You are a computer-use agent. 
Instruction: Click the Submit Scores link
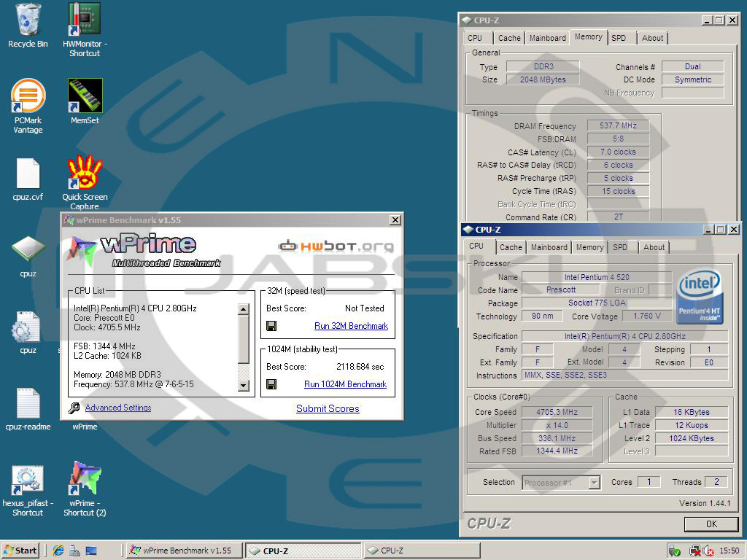(x=328, y=408)
